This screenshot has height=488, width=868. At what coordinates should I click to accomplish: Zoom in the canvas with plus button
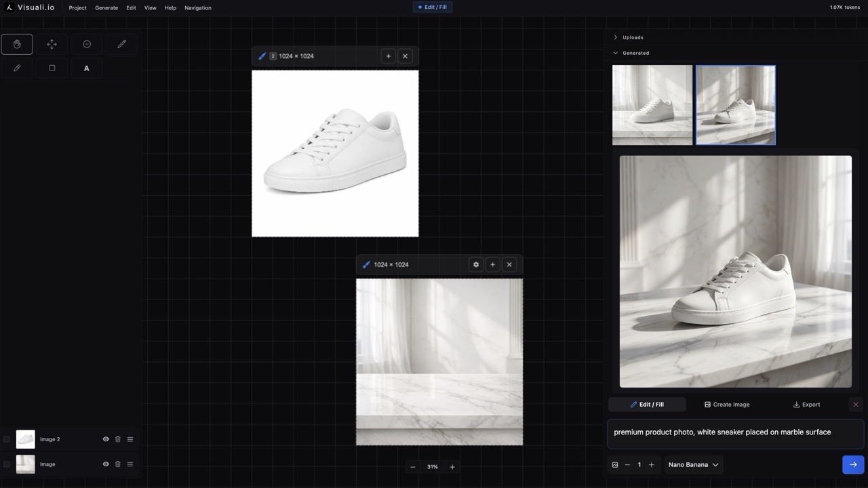pyautogui.click(x=452, y=467)
